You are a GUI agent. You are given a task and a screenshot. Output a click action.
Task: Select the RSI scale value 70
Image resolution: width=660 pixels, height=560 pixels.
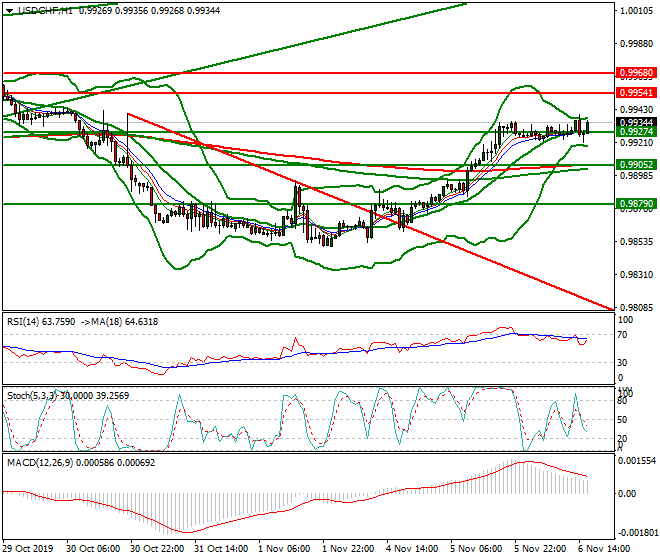(622, 335)
